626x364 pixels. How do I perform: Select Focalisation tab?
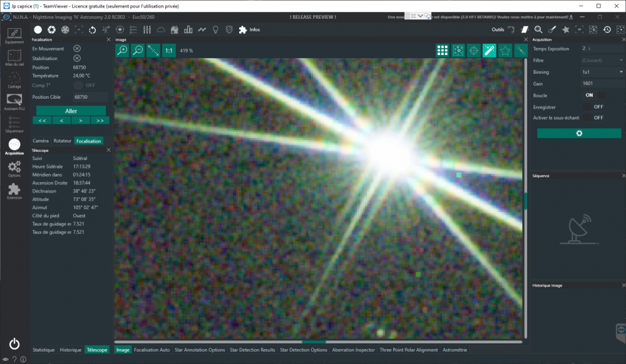[89, 141]
